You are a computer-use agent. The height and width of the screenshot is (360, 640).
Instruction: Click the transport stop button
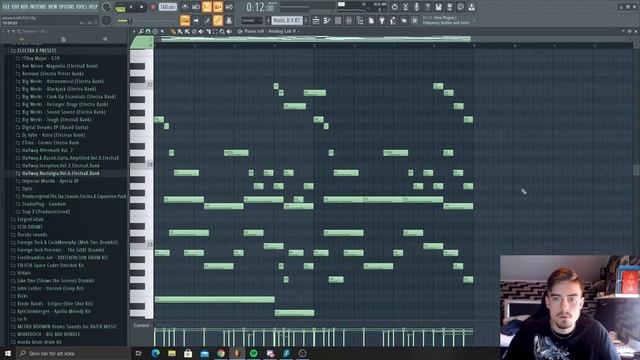tap(141, 7)
